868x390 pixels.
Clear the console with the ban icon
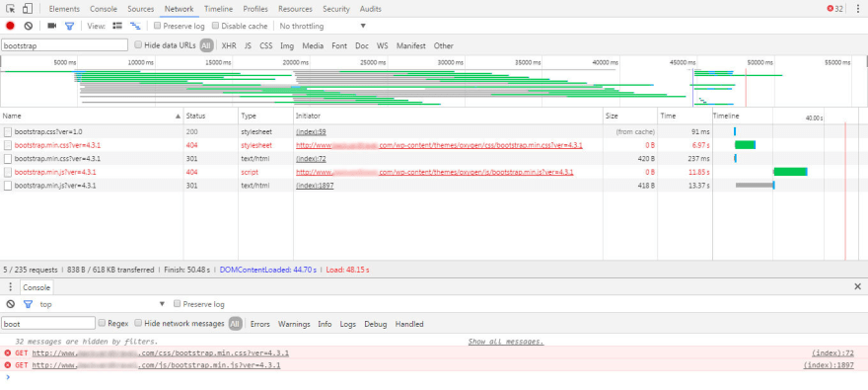click(x=11, y=304)
